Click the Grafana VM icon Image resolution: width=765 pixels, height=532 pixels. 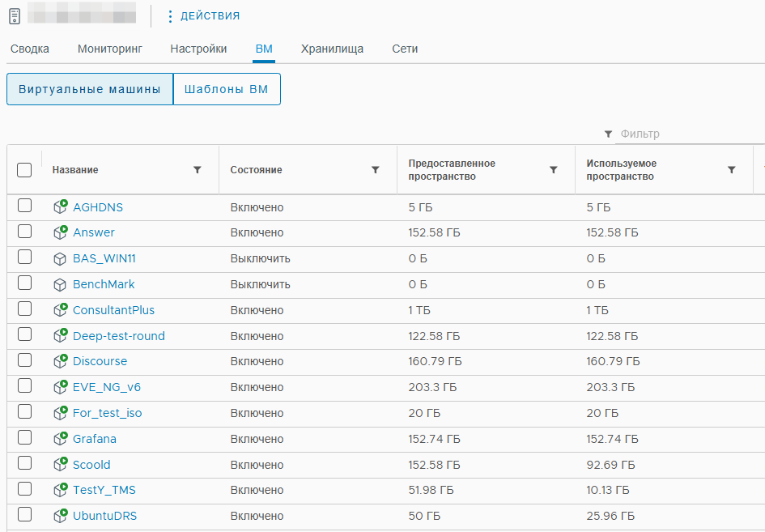tap(60, 439)
